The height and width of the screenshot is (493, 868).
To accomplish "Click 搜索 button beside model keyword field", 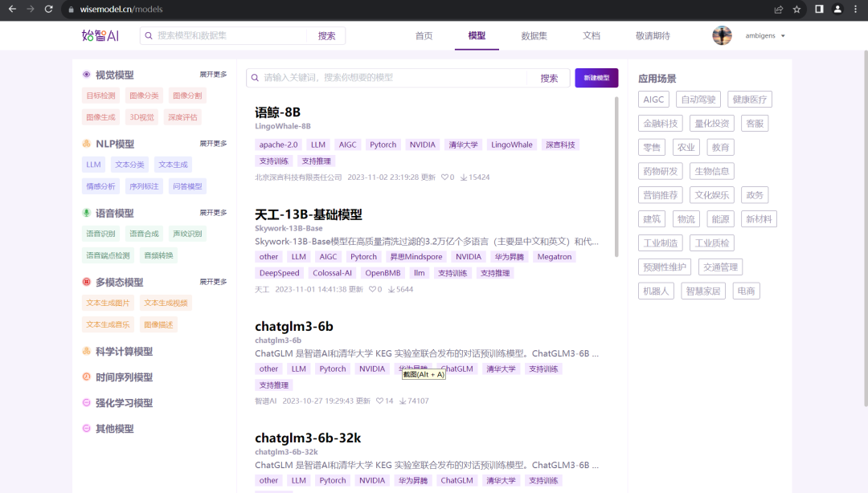I will pyautogui.click(x=549, y=78).
